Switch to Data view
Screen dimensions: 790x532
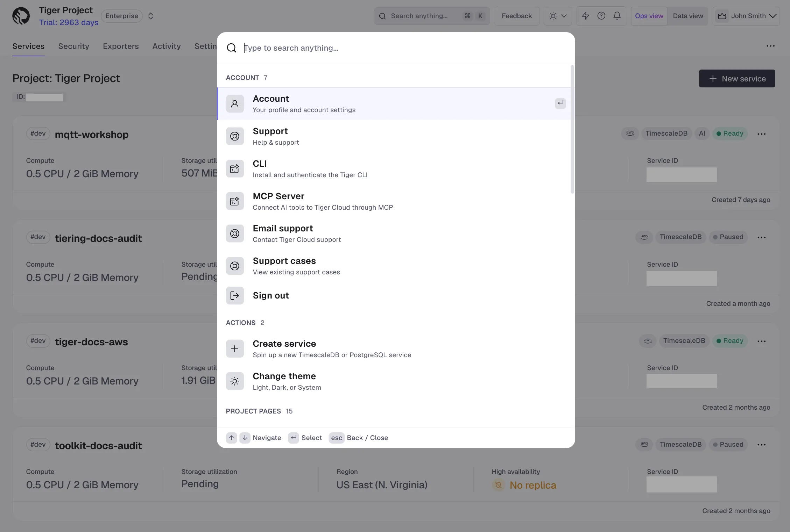click(688, 16)
